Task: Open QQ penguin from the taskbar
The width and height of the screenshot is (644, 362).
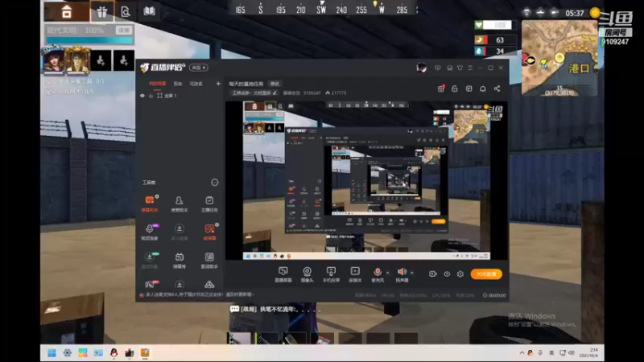Action: pyautogui.click(x=114, y=353)
